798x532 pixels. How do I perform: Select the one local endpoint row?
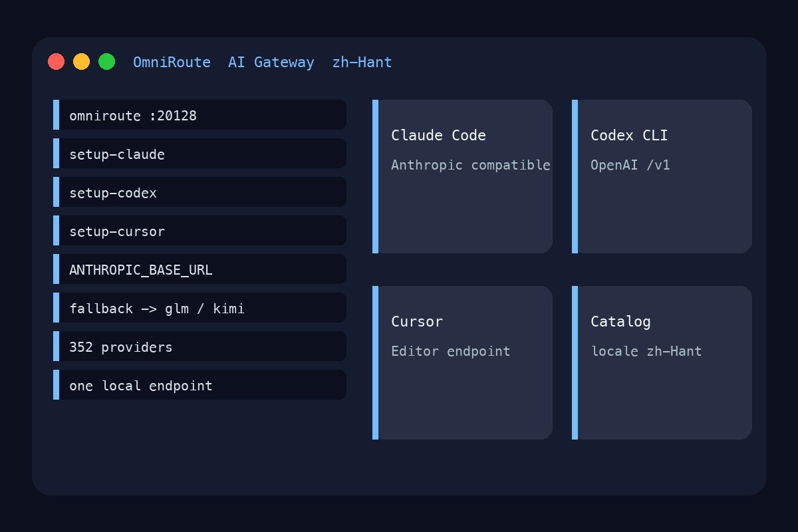coord(199,384)
